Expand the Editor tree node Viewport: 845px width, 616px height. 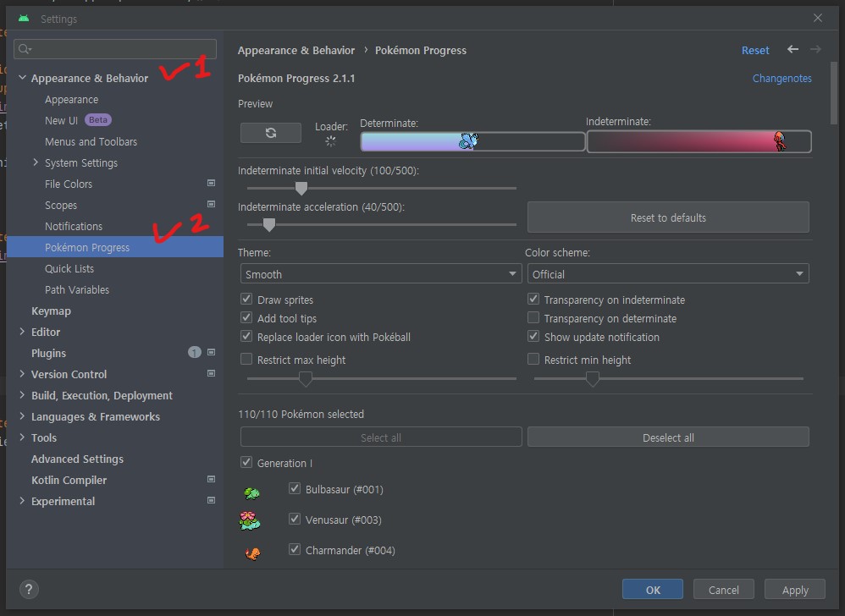22,332
